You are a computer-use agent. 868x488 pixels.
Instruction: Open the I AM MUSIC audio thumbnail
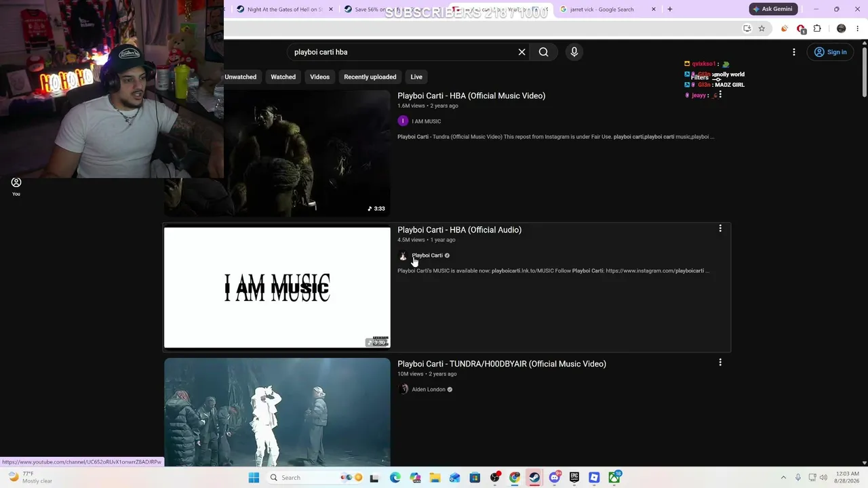(x=277, y=287)
